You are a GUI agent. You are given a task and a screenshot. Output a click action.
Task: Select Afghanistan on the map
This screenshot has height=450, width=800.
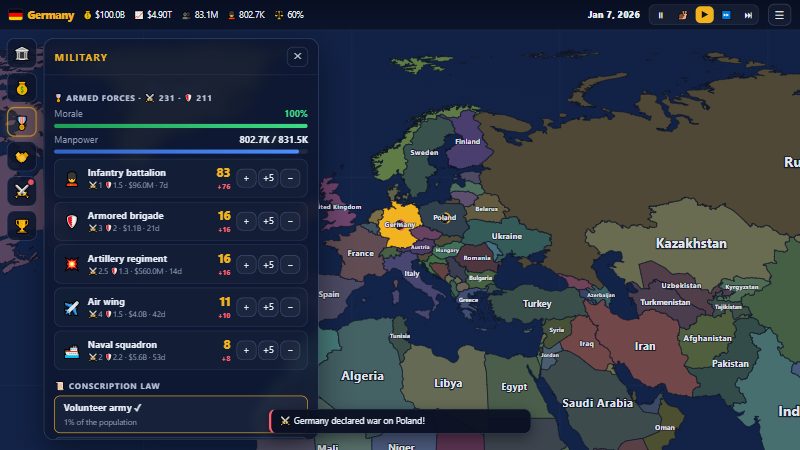(x=707, y=338)
